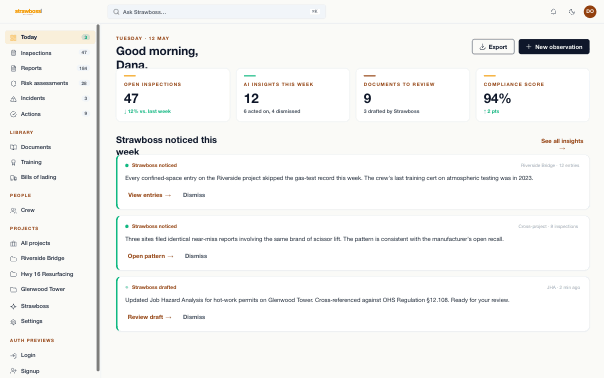Click View entries on Riverside insight
The height and width of the screenshot is (378, 604).
pos(149,195)
